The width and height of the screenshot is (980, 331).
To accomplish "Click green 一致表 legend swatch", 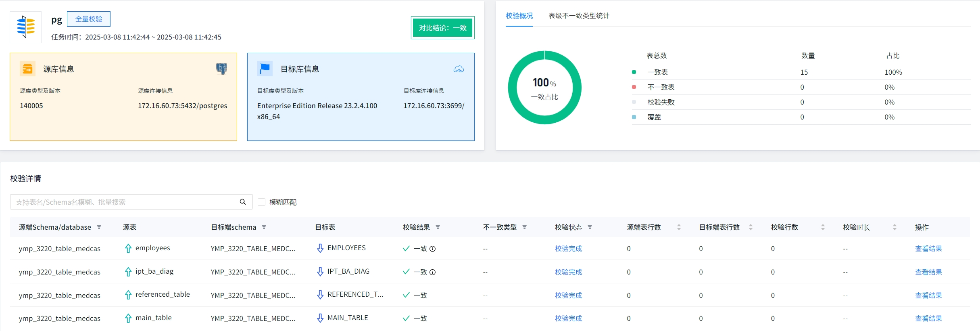I will pyautogui.click(x=634, y=72).
